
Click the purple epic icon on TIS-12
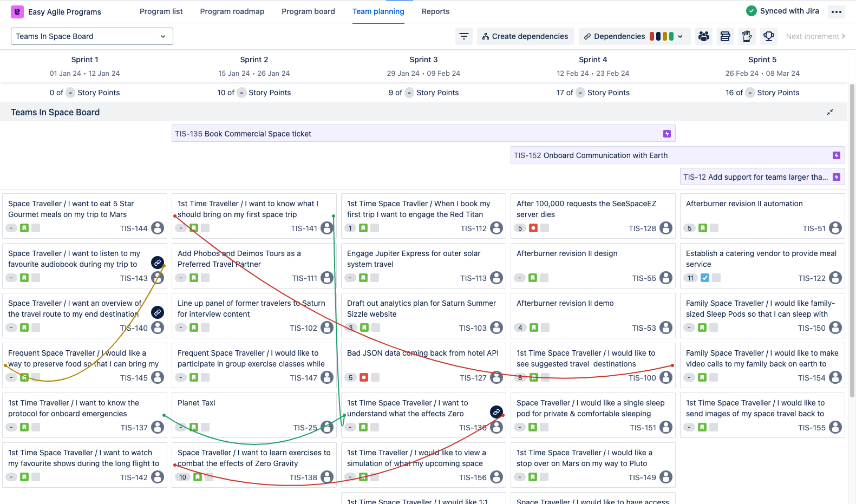(x=837, y=177)
